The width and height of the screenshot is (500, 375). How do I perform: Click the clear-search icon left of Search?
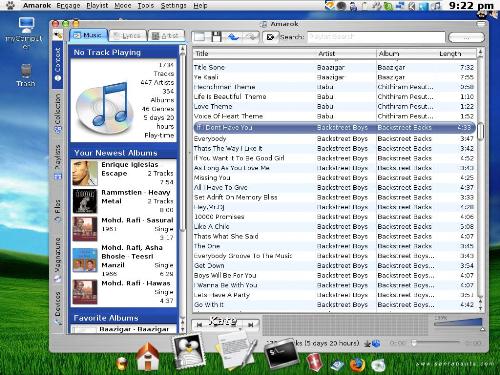pyautogui.click(x=270, y=37)
